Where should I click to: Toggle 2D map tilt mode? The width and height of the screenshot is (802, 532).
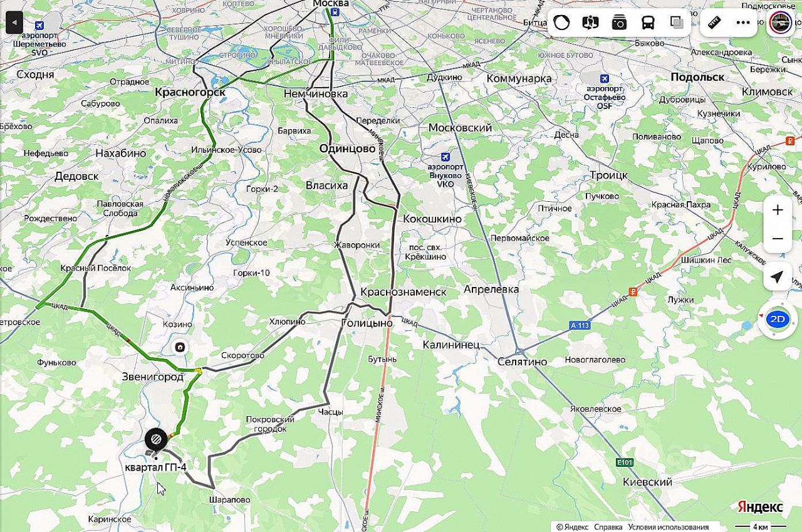[778, 319]
